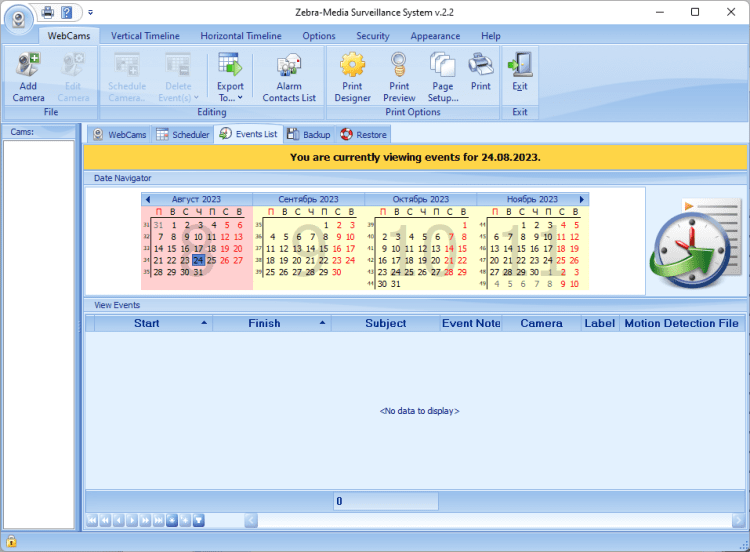This screenshot has height=552, width=750.
Task: Click the Cams panel header
Action: pos(38,132)
